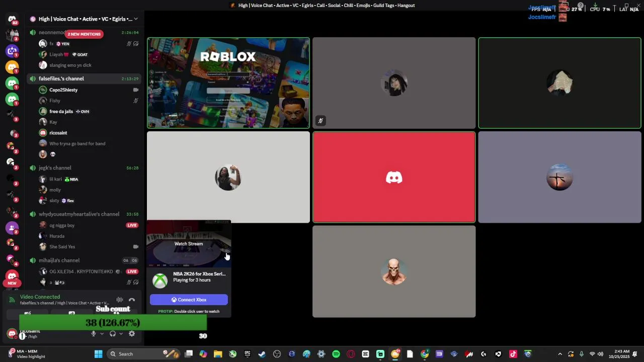Click LIVE badge next to OG.XILE764
This screenshot has width=644, height=362.
pyautogui.click(x=132, y=271)
